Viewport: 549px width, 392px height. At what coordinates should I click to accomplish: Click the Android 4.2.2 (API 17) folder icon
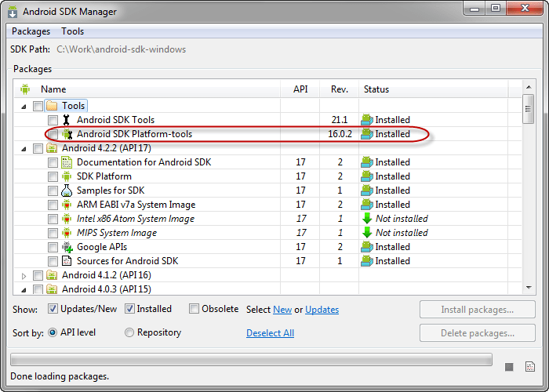pyautogui.click(x=52, y=148)
